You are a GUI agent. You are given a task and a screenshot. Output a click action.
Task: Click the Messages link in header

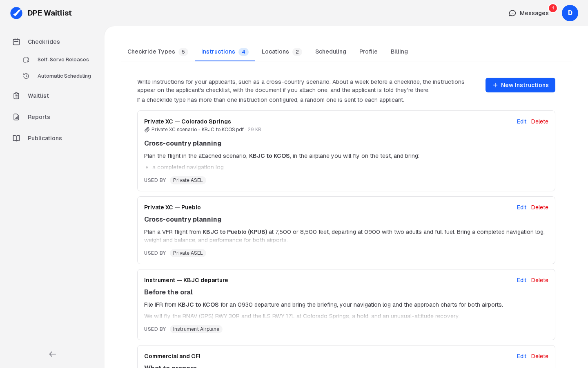coord(529,13)
